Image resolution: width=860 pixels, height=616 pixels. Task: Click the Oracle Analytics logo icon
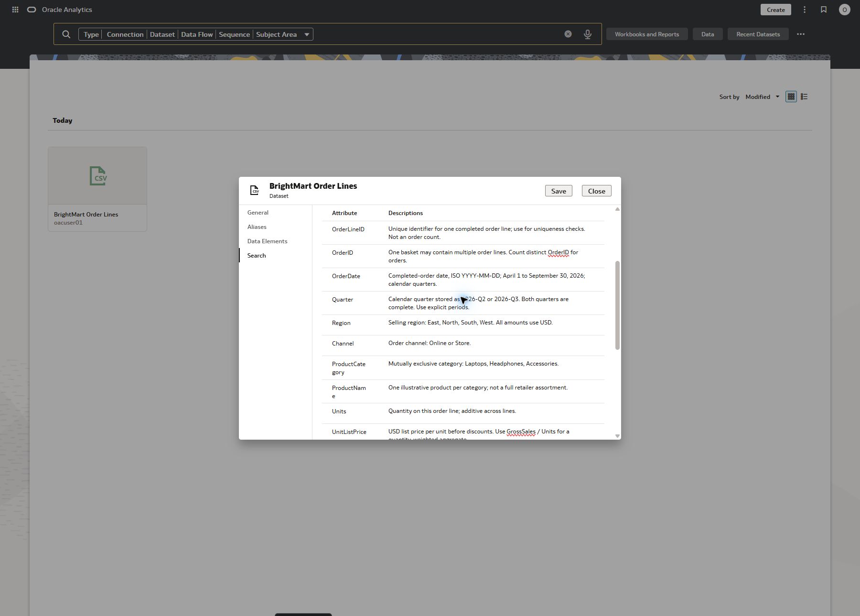tap(32, 10)
